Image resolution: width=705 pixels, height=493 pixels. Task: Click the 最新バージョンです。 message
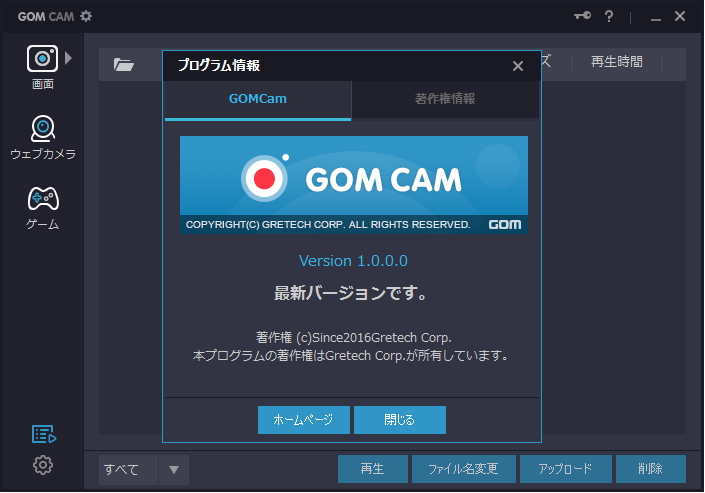point(350,294)
